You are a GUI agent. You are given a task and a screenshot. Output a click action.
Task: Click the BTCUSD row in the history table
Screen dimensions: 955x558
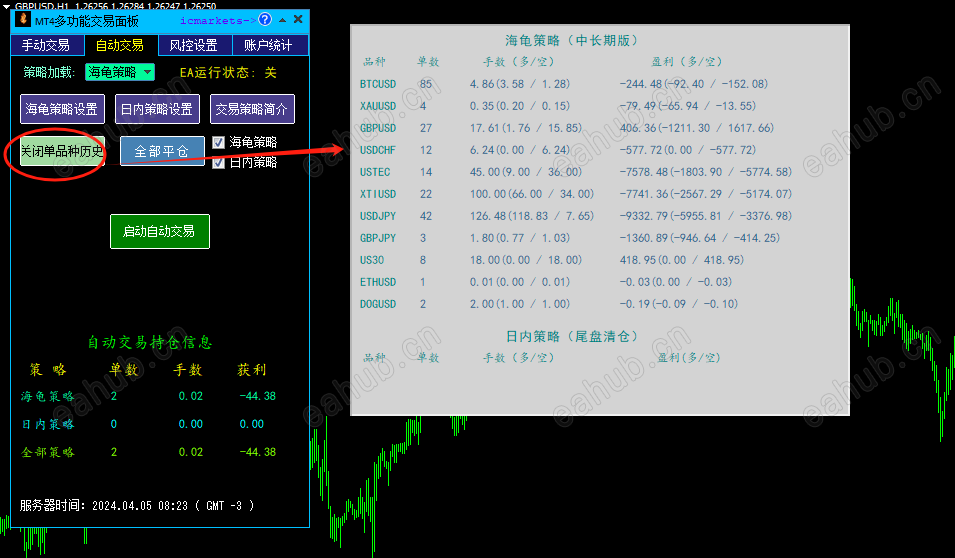click(x=563, y=84)
